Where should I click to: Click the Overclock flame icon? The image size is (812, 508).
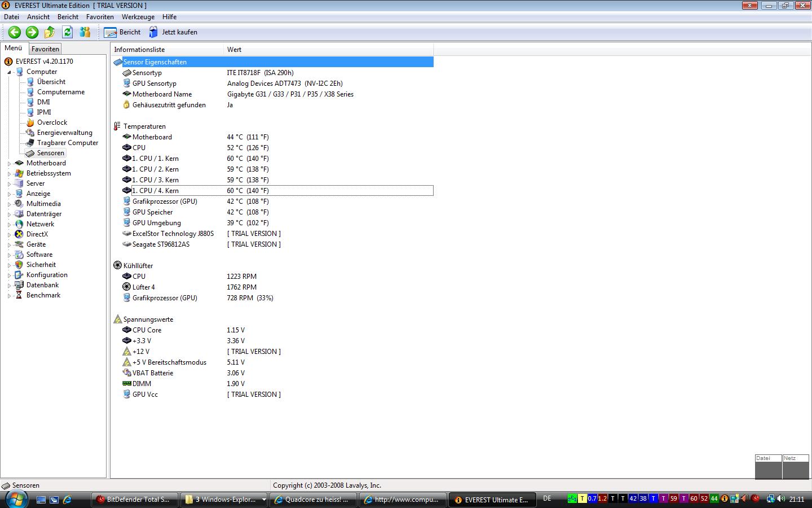[x=30, y=122]
